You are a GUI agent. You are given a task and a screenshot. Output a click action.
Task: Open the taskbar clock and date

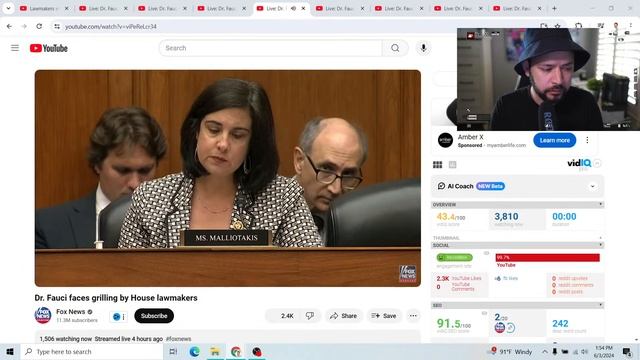click(x=604, y=351)
